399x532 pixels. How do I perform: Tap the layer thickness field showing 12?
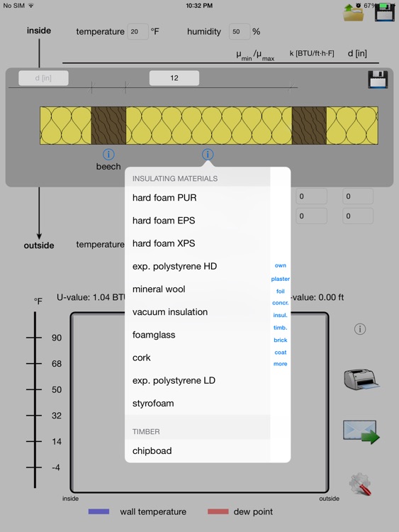174,78
